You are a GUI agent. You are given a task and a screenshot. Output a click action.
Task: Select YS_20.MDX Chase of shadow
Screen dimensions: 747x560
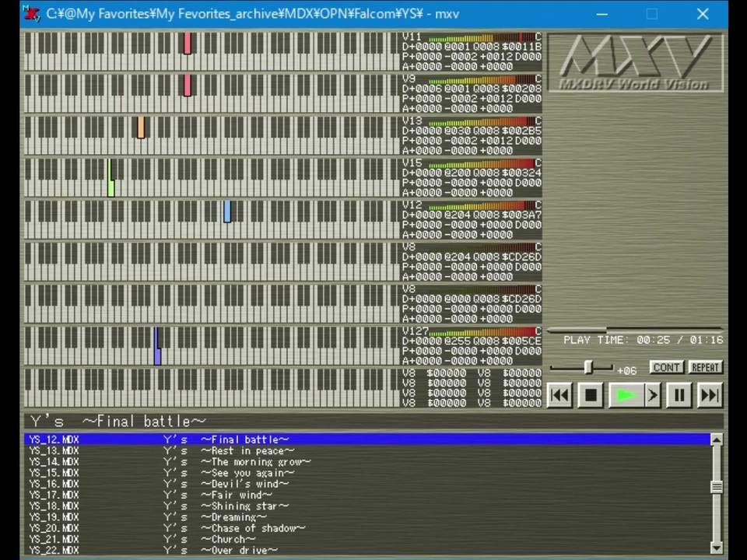coord(366,527)
